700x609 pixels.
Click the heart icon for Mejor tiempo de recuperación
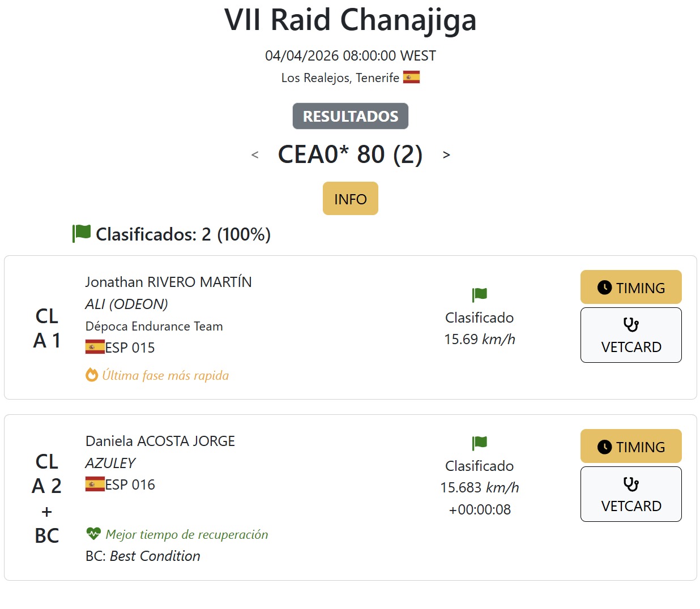(93, 533)
